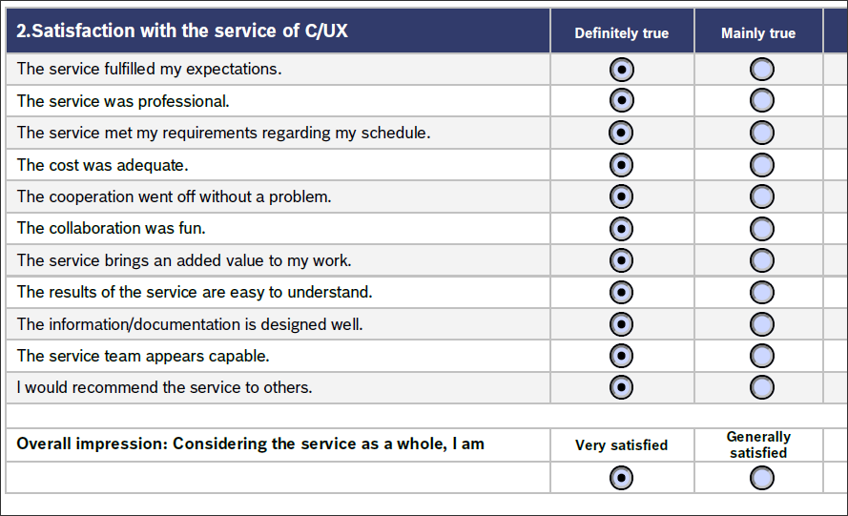Screen dimensions: 848x516
Task: Pick 'Mainly true' for cooperation without problem
Action: (x=761, y=197)
